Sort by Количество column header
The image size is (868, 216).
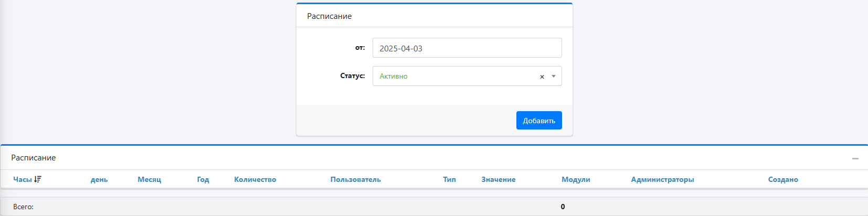(x=255, y=179)
